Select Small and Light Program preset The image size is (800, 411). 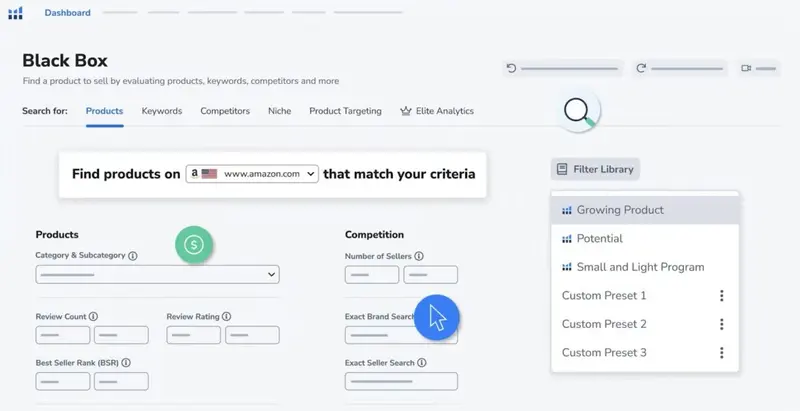point(640,267)
